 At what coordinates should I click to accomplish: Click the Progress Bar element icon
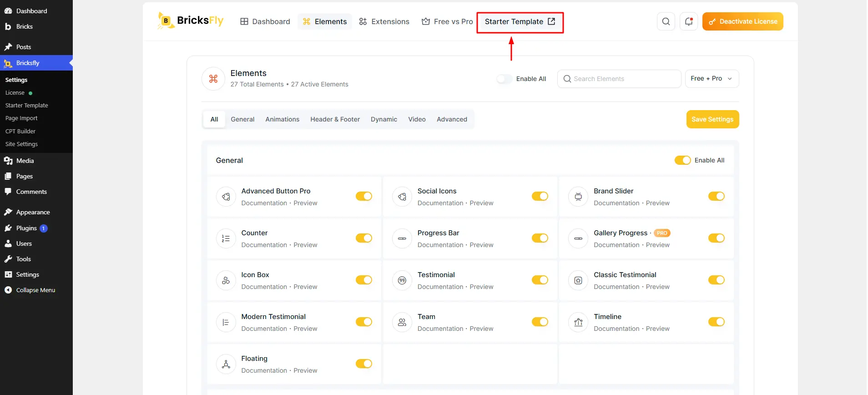pos(402,238)
